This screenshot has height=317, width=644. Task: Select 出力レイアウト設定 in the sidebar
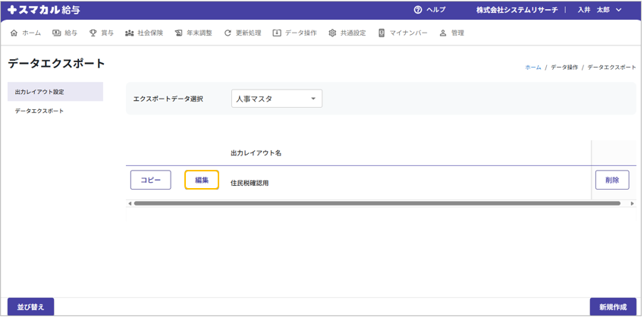pos(55,92)
